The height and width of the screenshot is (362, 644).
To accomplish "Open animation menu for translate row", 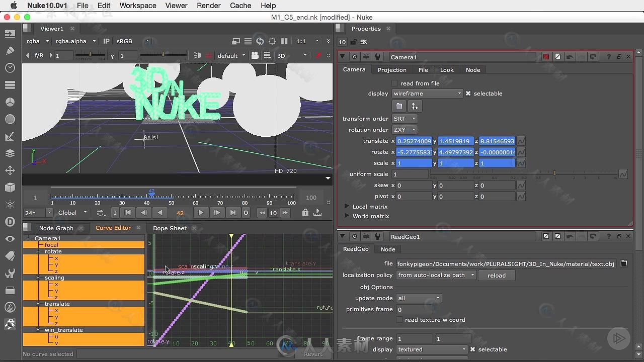I will [521, 141].
